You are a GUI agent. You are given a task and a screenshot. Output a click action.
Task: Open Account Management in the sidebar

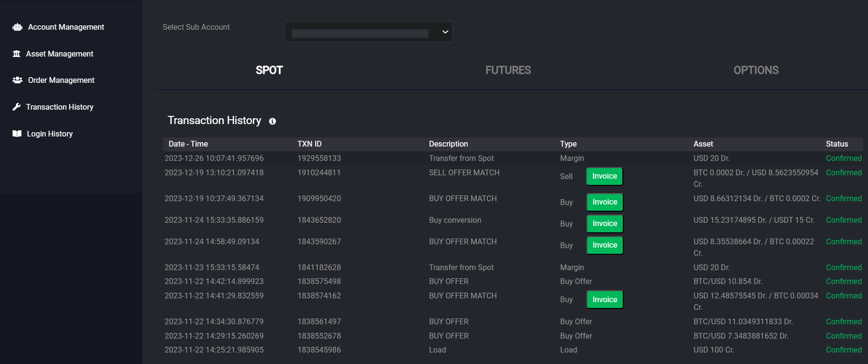click(66, 27)
